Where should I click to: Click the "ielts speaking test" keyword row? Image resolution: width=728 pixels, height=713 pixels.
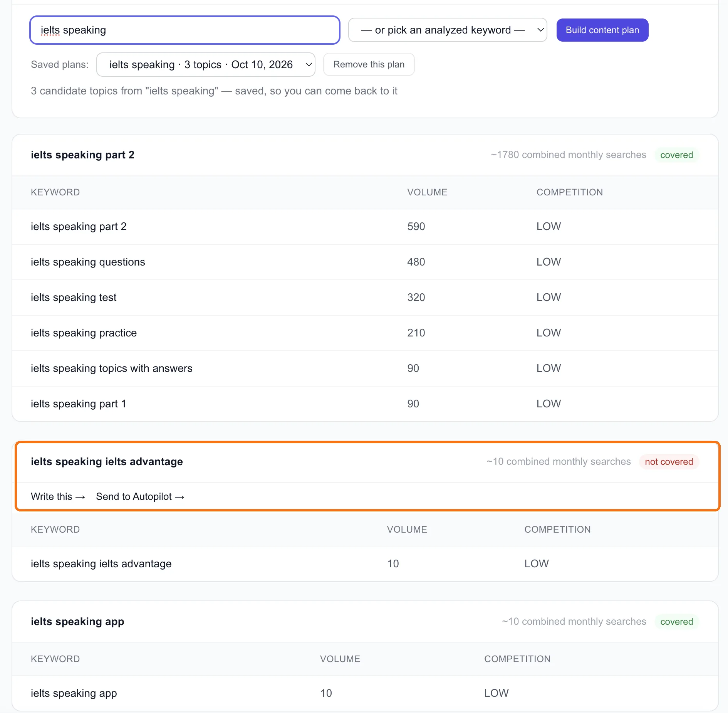365,298
